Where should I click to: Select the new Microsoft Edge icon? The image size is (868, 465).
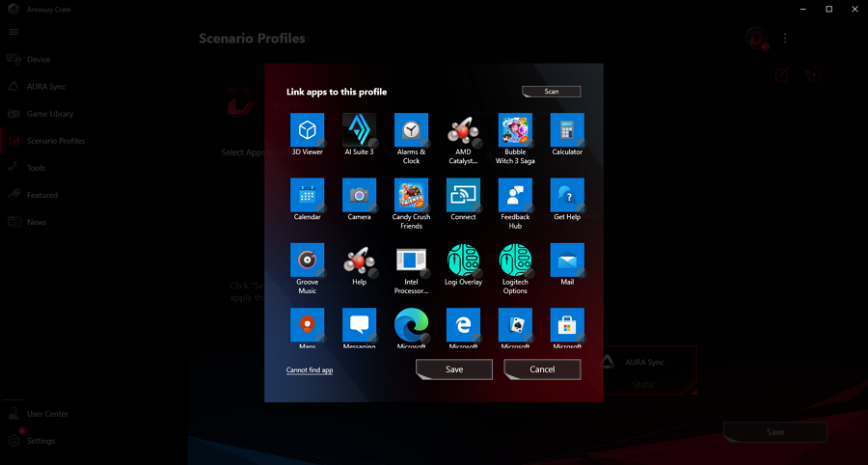[x=411, y=325]
